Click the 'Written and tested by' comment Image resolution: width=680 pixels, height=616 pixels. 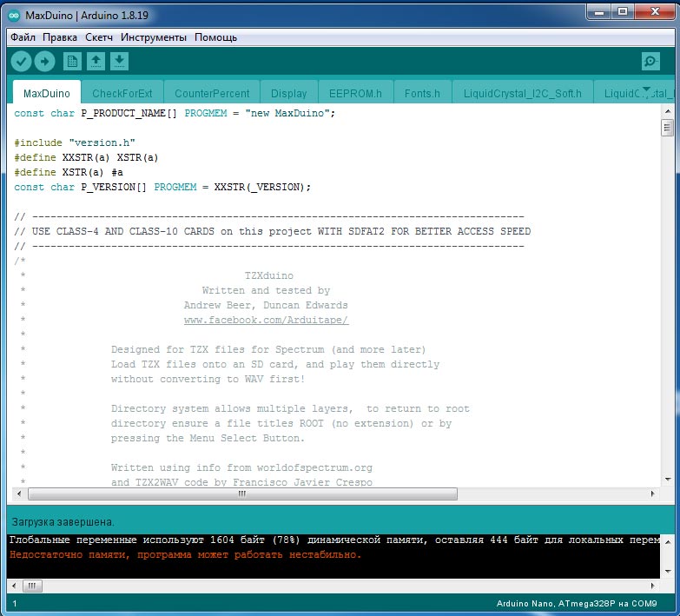click(266, 291)
